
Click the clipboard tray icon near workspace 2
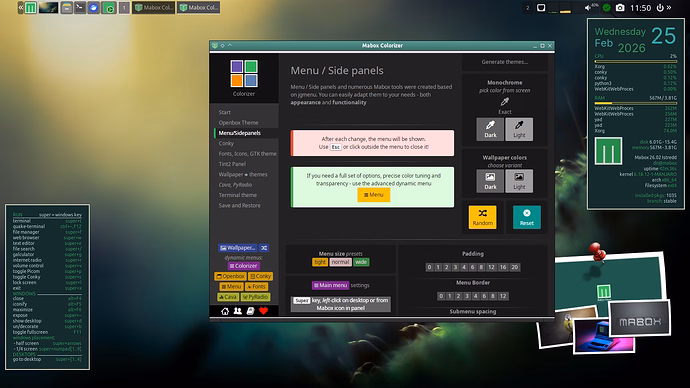[541, 8]
